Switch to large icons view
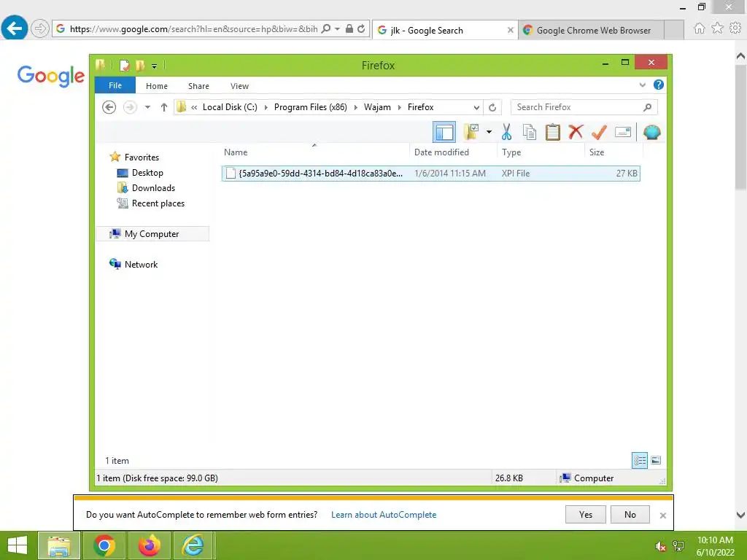This screenshot has width=747, height=560. click(656, 460)
